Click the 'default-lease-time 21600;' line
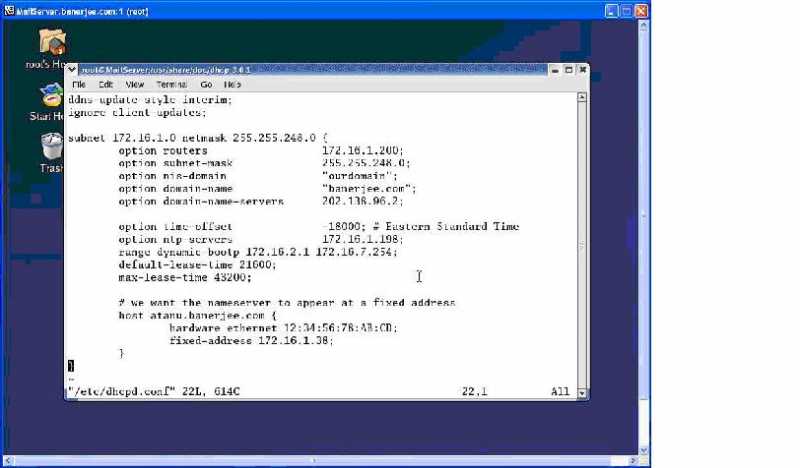Screen dimensions: 800x468 pyautogui.click(x=197, y=265)
